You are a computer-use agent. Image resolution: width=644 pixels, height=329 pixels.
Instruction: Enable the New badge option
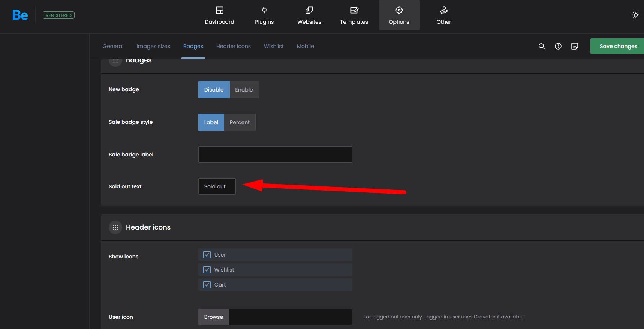click(x=244, y=90)
